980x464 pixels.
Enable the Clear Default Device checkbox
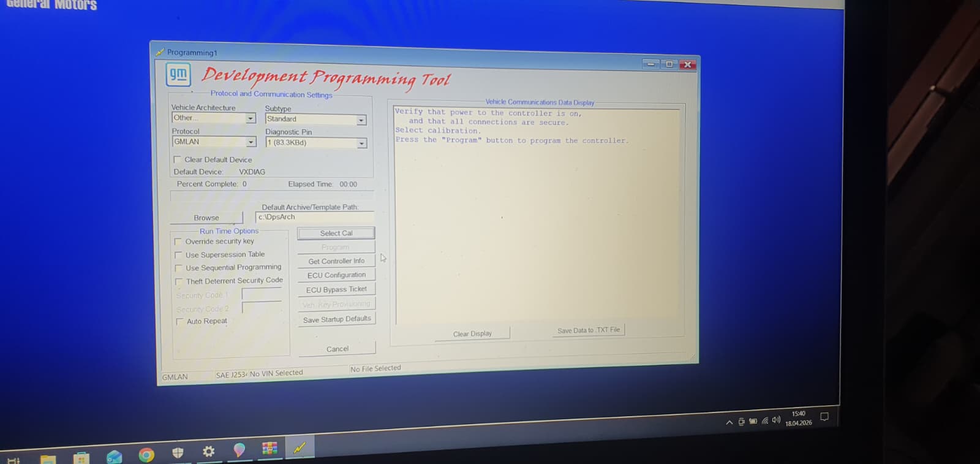pyautogui.click(x=177, y=159)
